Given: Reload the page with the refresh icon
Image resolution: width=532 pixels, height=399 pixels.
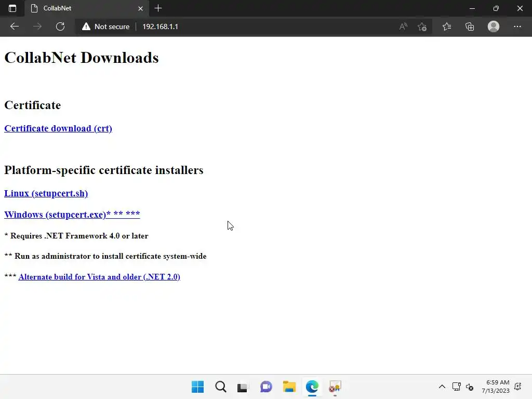Looking at the screenshot, I should [x=60, y=26].
